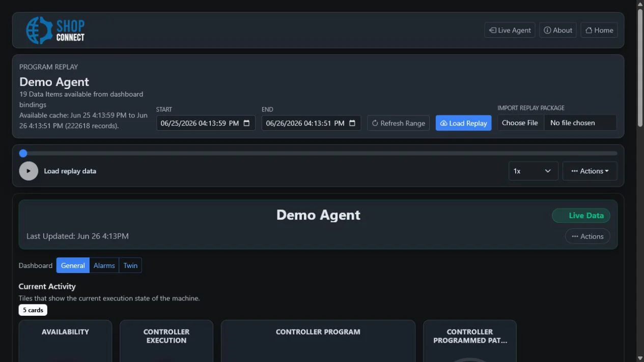Click the CONTROLLER PROGRAM card

(318, 341)
